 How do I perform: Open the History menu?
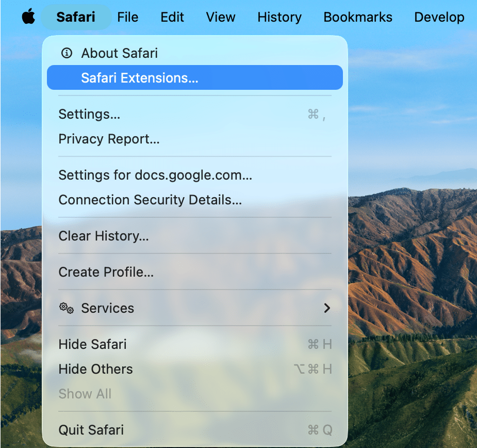pyautogui.click(x=279, y=17)
